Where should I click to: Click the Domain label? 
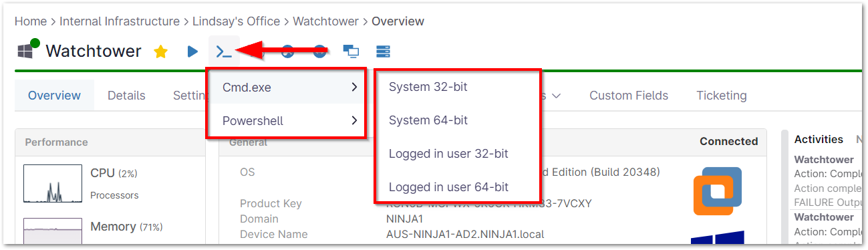point(259,219)
